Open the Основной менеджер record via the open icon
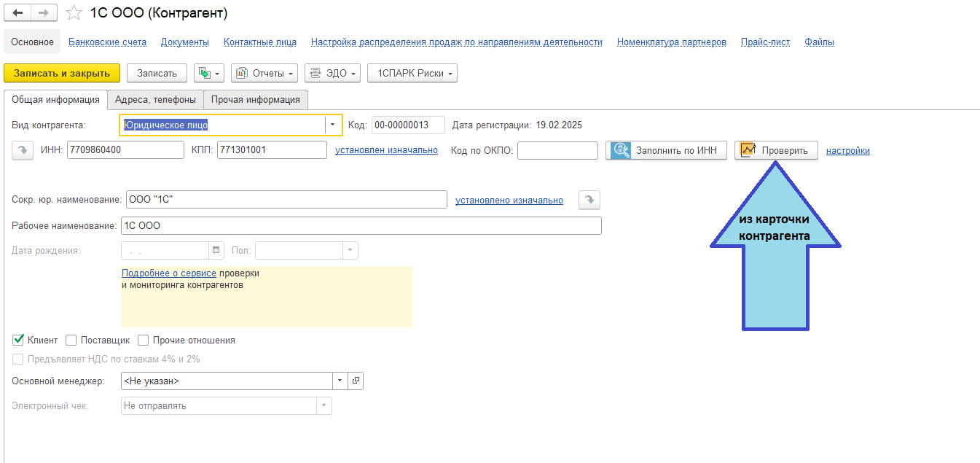Image resolution: width=980 pixels, height=463 pixels. (x=356, y=381)
